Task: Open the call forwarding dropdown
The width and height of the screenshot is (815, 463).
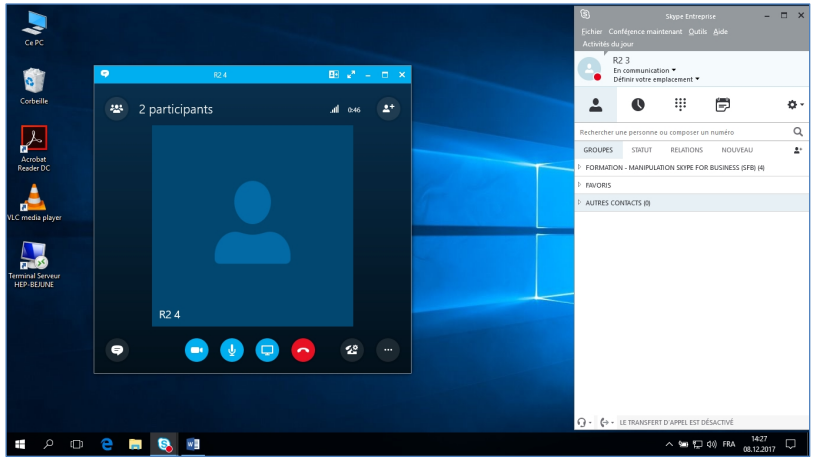Action: (607, 422)
